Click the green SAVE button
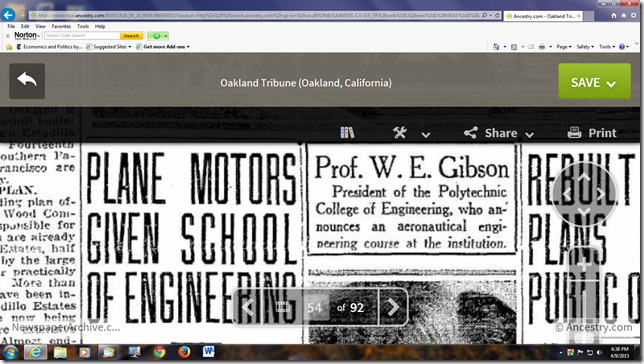 click(594, 81)
